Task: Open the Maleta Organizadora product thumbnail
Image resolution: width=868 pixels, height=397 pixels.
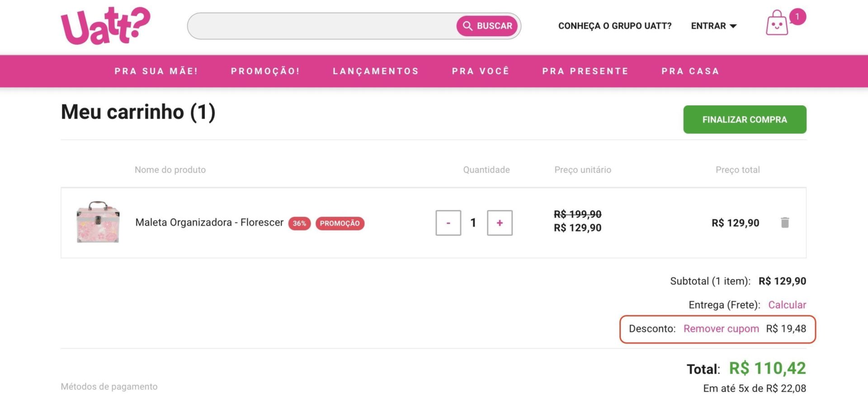Action: pyautogui.click(x=98, y=222)
